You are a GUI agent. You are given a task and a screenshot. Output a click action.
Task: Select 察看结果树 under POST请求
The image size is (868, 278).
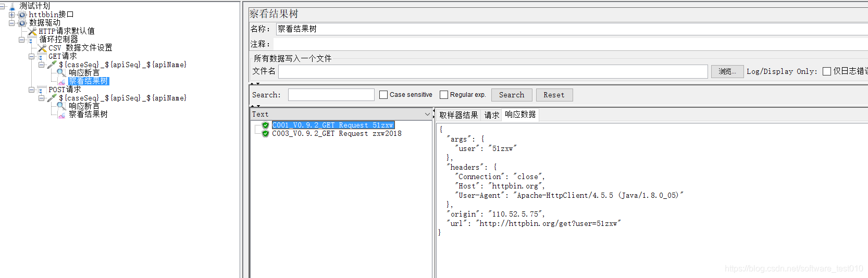pyautogui.click(x=88, y=115)
